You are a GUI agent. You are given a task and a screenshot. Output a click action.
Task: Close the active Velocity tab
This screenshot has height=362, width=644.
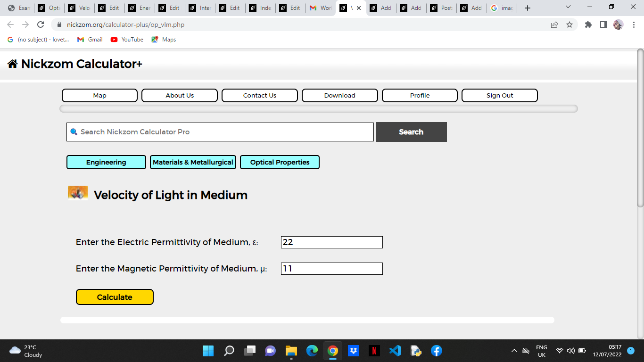(x=359, y=8)
